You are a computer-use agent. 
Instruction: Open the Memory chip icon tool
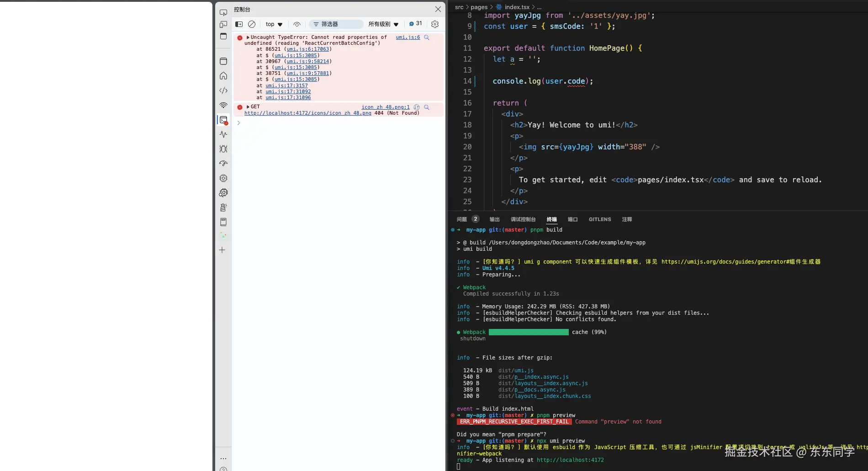coord(223,178)
